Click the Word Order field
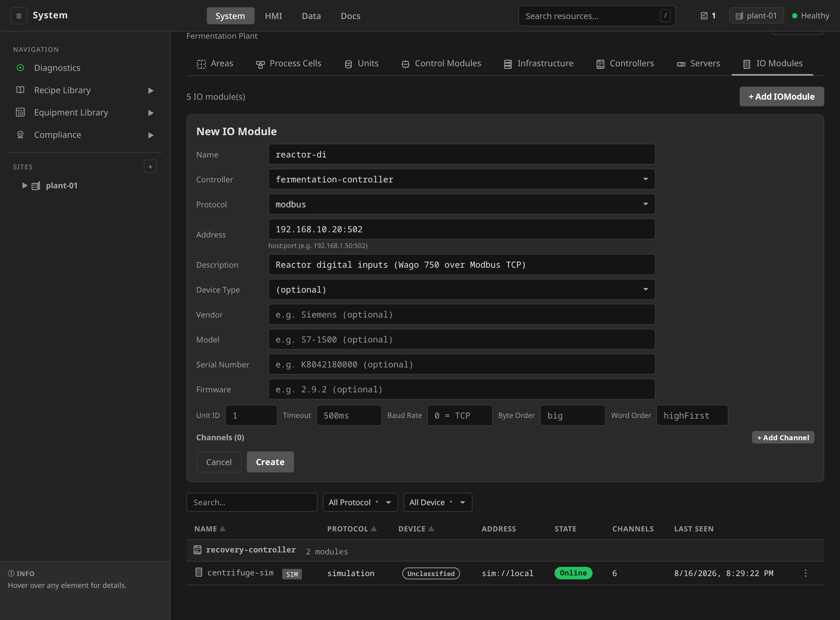Viewport: 840px width, 620px height. [692, 415]
